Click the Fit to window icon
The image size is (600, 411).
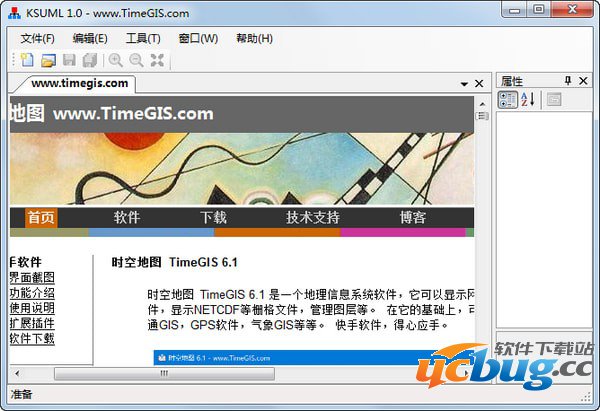point(157,61)
